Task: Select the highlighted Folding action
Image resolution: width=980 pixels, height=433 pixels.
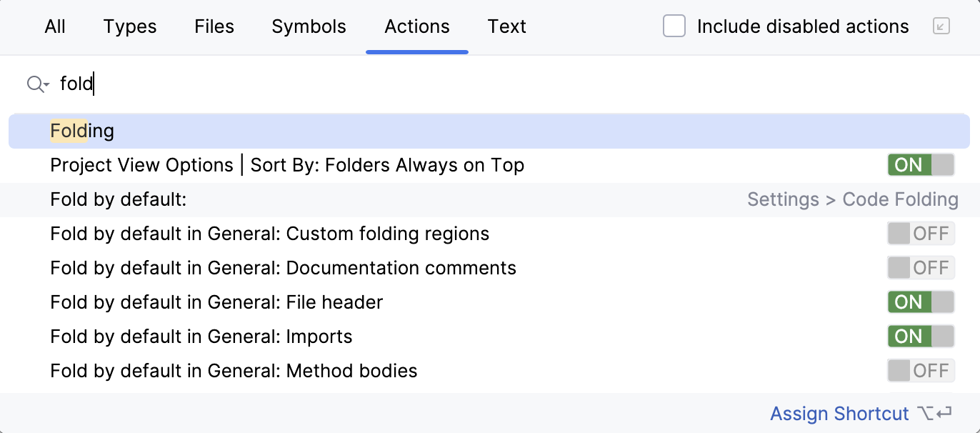Action: pos(82,131)
